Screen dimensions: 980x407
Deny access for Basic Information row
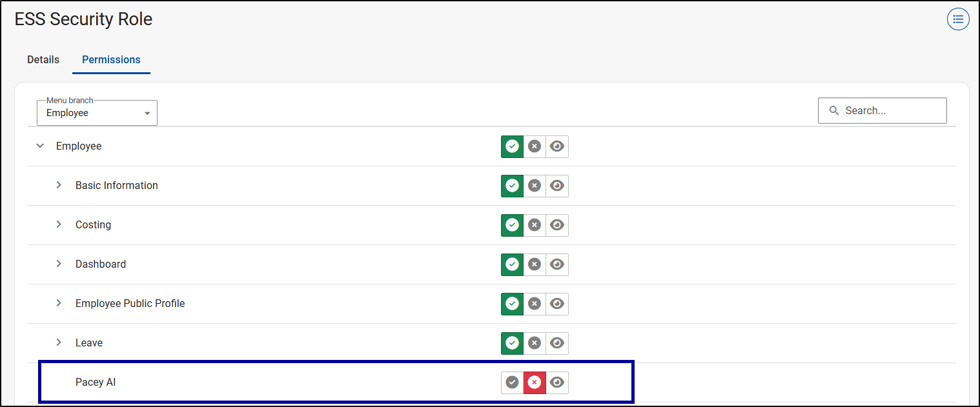coord(535,186)
